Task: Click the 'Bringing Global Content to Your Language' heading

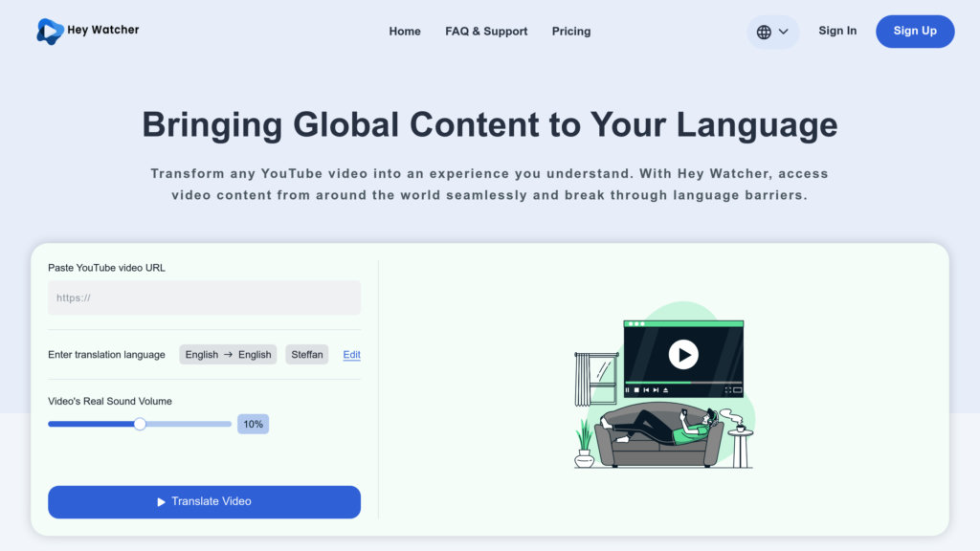Action: [x=490, y=125]
